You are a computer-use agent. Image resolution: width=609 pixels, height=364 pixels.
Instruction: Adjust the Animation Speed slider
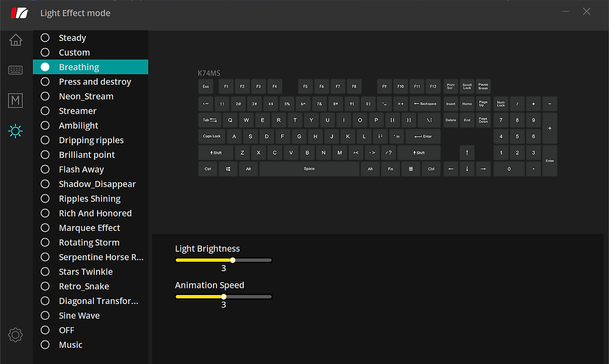[224, 297]
